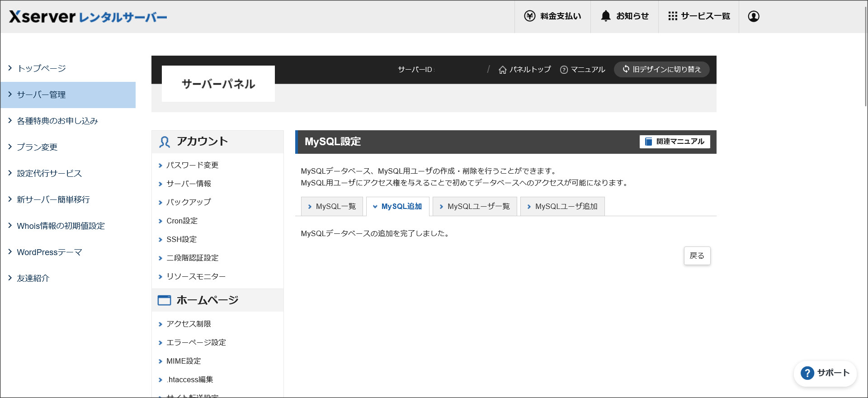Open 関連マニュアル button
This screenshot has width=868, height=398.
click(675, 142)
